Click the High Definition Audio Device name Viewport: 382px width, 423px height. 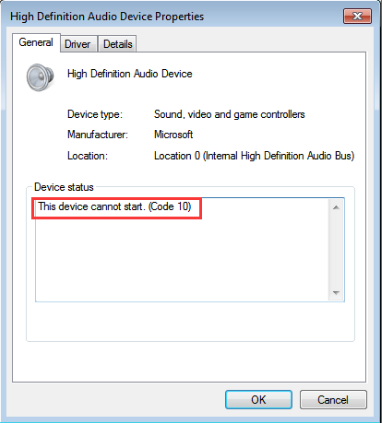[130, 74]
